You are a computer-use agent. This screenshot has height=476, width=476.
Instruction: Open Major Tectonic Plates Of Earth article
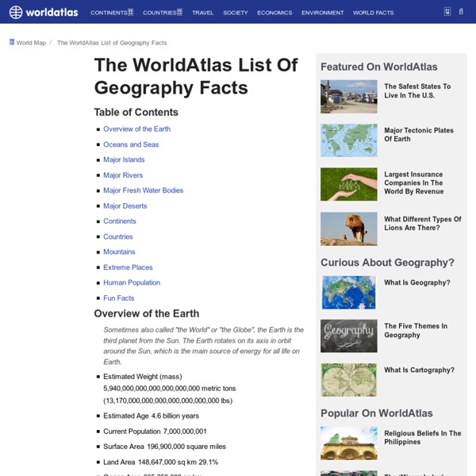419,135
